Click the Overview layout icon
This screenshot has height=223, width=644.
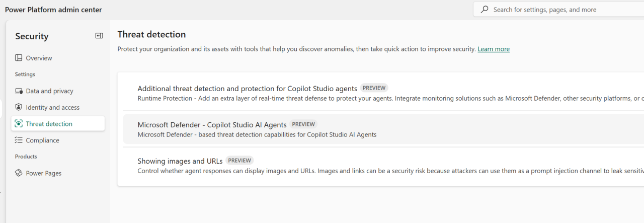tap(19, 58)
